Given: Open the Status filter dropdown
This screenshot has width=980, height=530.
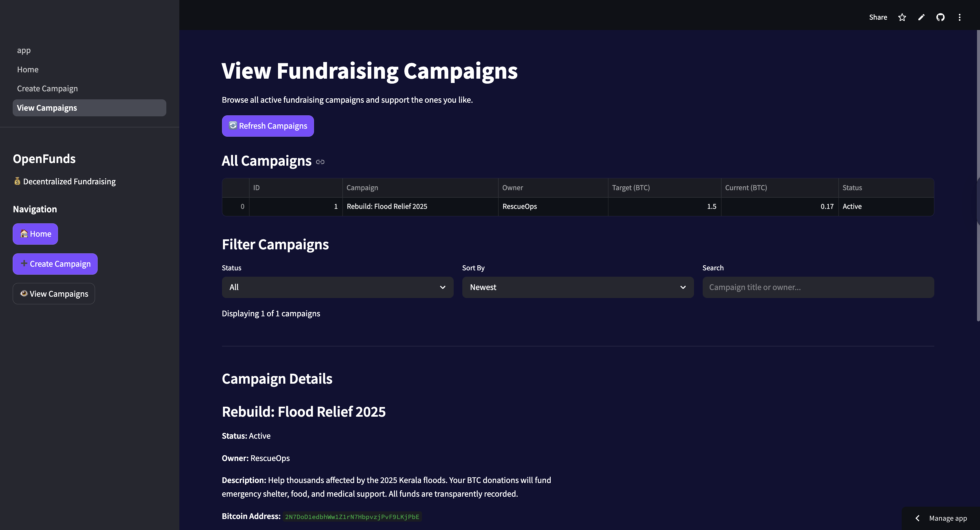Looking at the screenshot, I should tap(337, 287).
